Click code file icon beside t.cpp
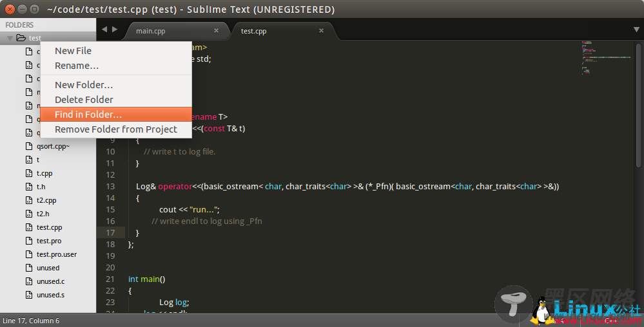The height and width of the screenshot is (327, 644). point(29,174)
